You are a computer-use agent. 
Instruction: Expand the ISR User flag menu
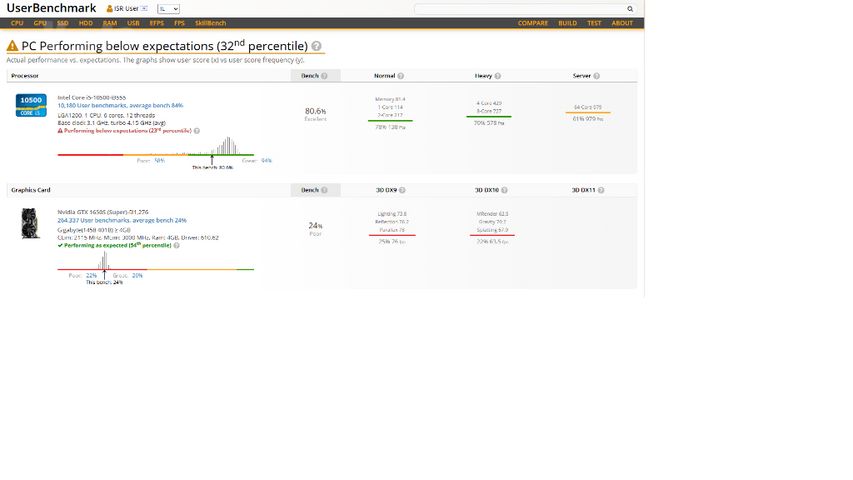point(144,8)
